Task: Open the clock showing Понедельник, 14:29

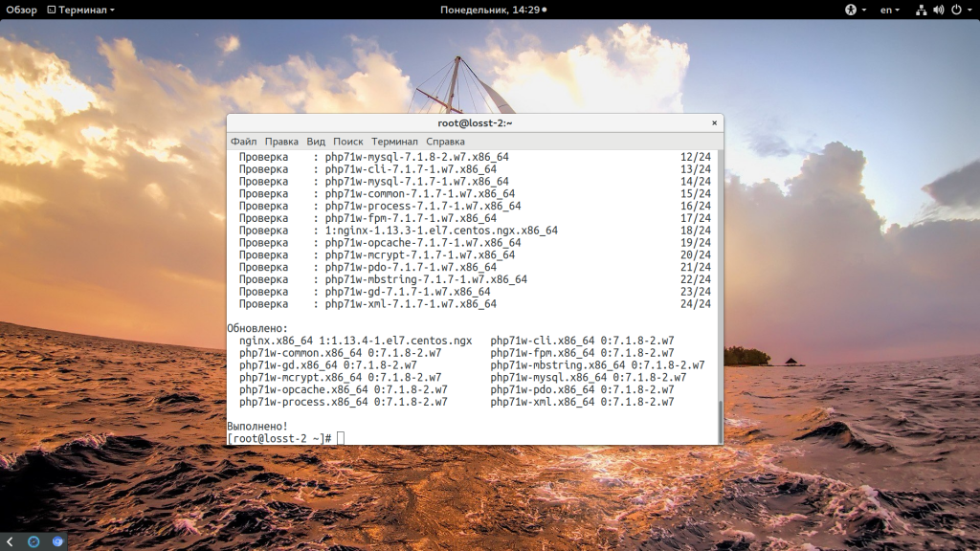Action: point(492,10)
